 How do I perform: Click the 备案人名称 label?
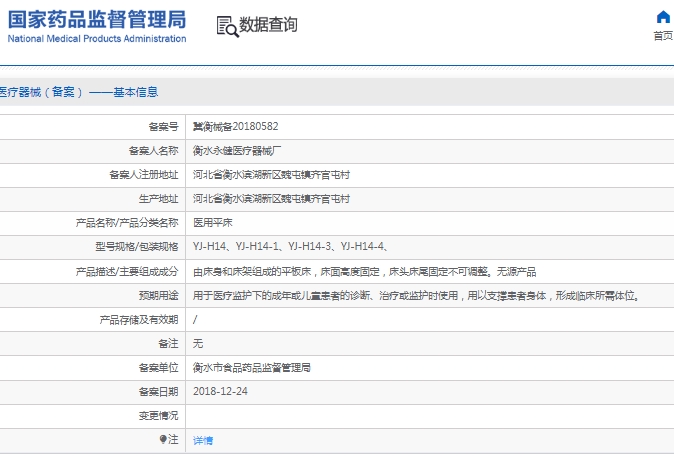[x=153, y=151]
